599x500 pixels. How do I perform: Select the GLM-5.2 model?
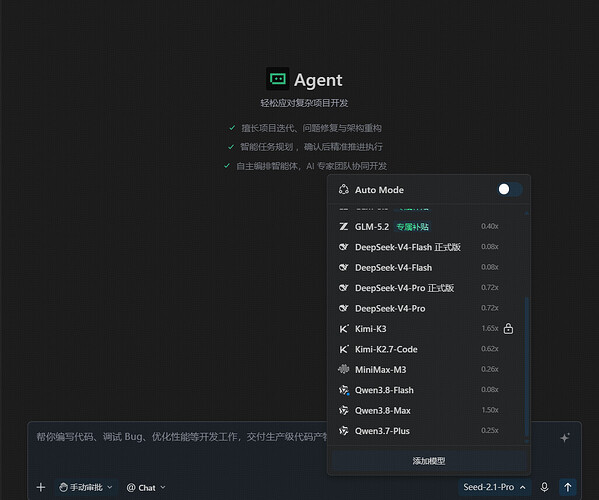[426, 227]
